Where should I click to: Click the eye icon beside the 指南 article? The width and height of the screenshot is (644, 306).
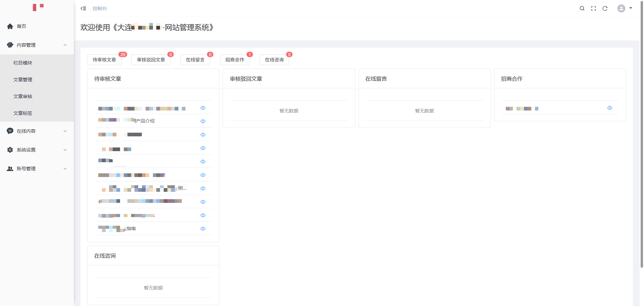click(203, 229)
